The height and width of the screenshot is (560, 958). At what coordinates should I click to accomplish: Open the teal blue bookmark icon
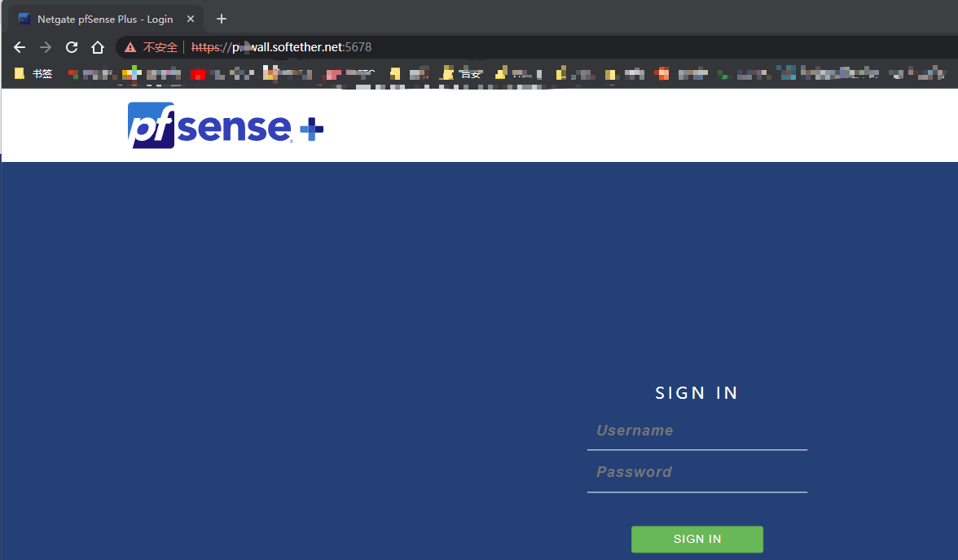tap(787, 73)
